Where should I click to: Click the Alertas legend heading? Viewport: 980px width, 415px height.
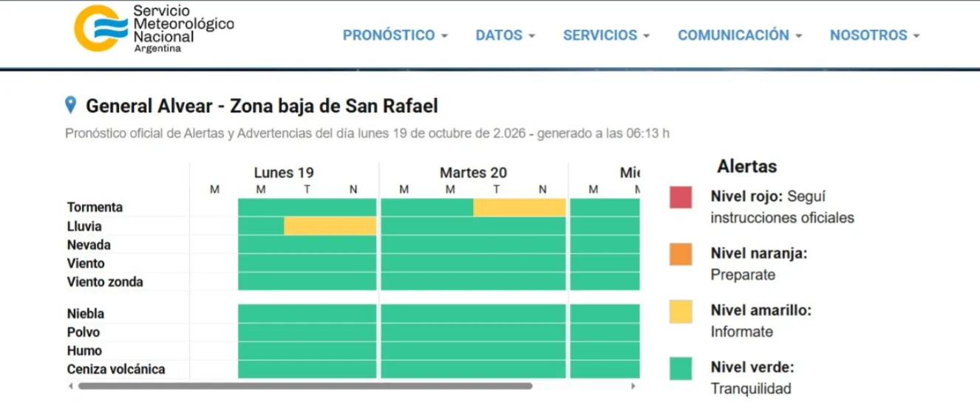(x=746, y=166)
